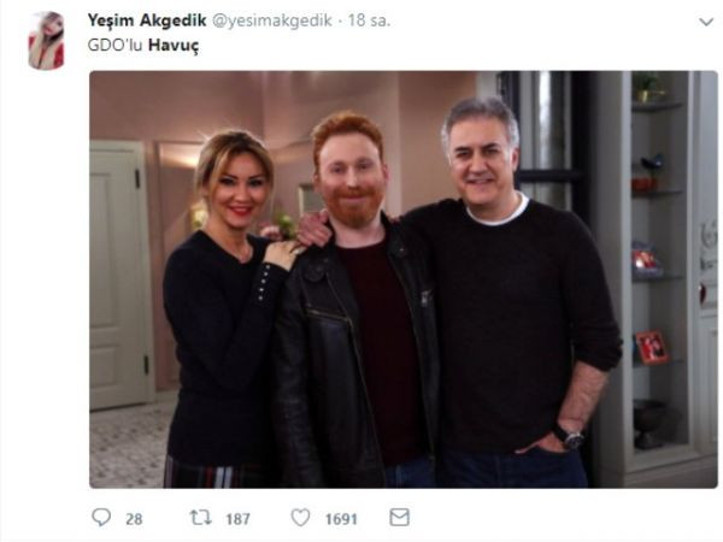
Task: Click the glass shelf cabinet in photo
Action: pyautogui.click(x=657, y=270)
